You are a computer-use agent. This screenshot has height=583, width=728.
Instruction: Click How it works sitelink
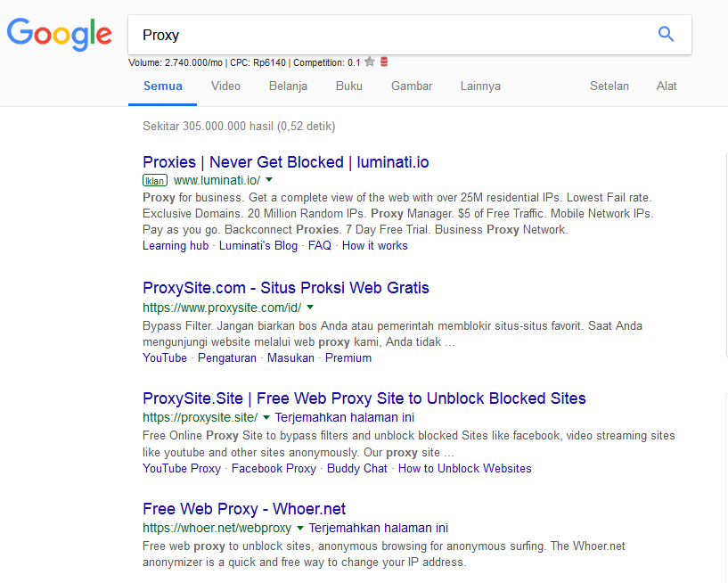click(374, 246)
